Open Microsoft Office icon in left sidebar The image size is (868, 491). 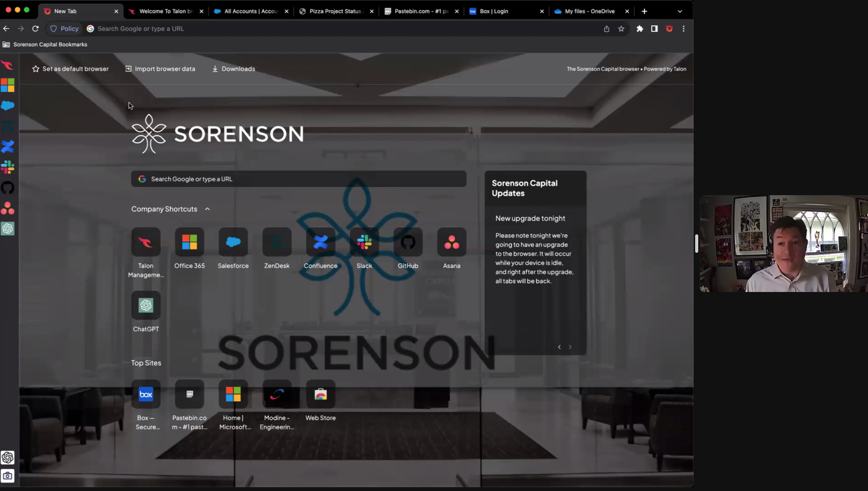coord(7,85)
